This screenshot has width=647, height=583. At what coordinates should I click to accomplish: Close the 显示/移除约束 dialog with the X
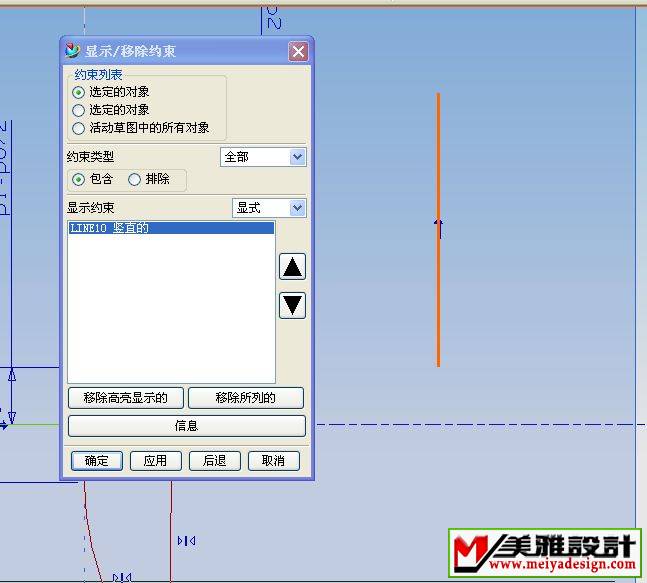tap(297, 52)
